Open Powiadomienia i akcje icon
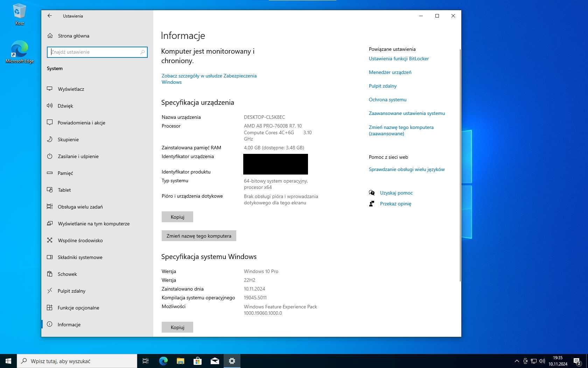Viewport: 588px width, 368px height. click(50, 123)
